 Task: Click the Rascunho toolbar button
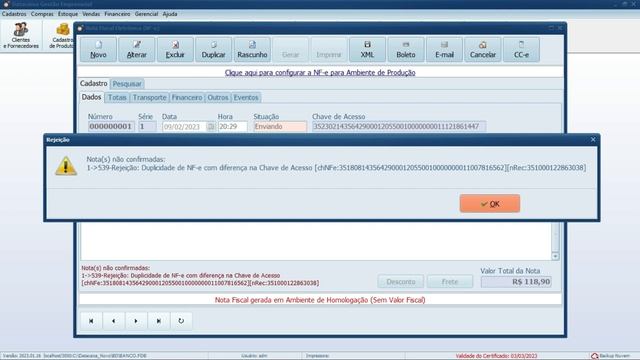(252, 50)
